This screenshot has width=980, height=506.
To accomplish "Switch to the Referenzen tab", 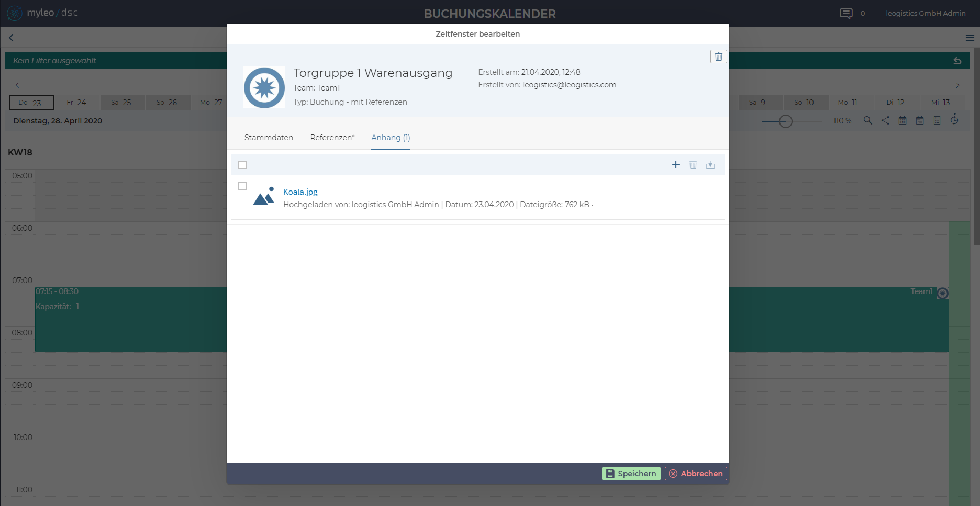I will [x=332, y=138].
